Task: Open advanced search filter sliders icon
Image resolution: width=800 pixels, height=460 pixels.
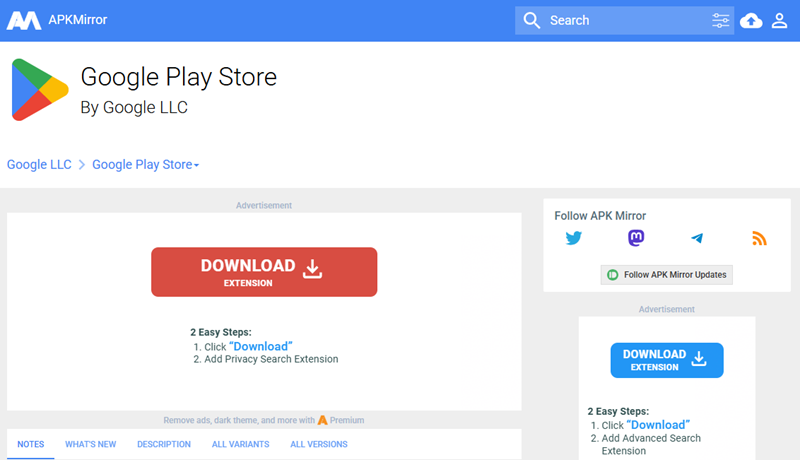Action: click(x=720, y=20)
